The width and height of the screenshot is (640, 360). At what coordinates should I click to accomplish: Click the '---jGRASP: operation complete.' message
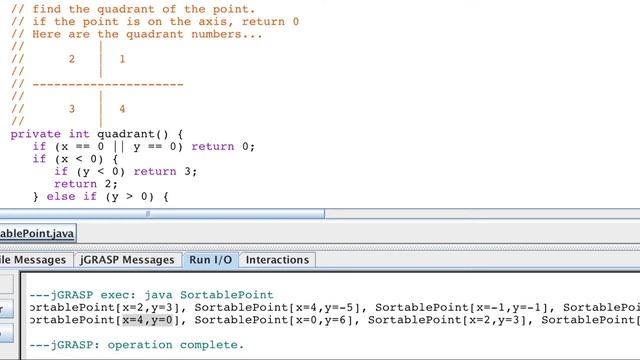pyautogui.click(x=136, y=345)
